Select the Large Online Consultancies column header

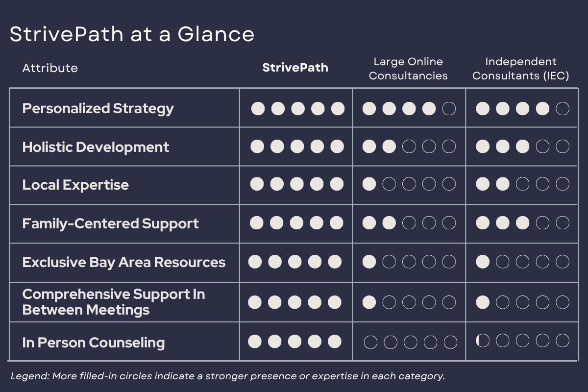(x=408, y=69)
